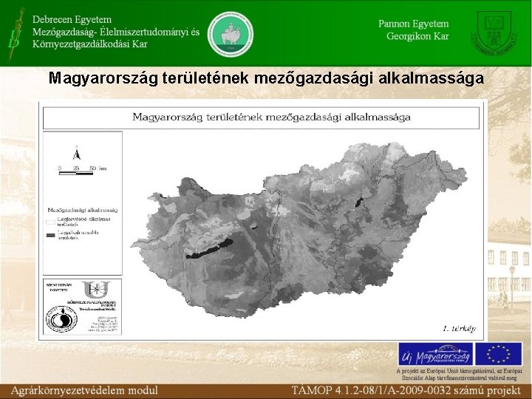Click the '1. térkép' caption
Viewport: 532px width, 399px height.
(x=460, y=328)
